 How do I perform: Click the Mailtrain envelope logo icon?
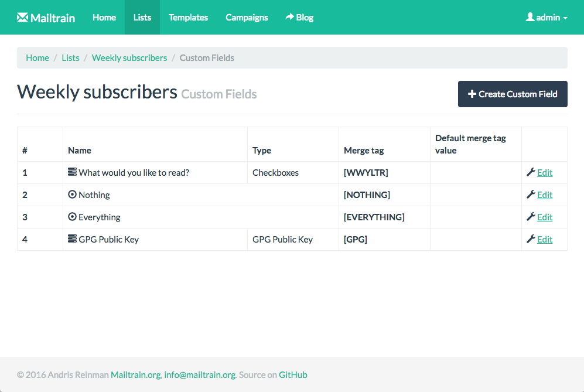coord(22,18)
